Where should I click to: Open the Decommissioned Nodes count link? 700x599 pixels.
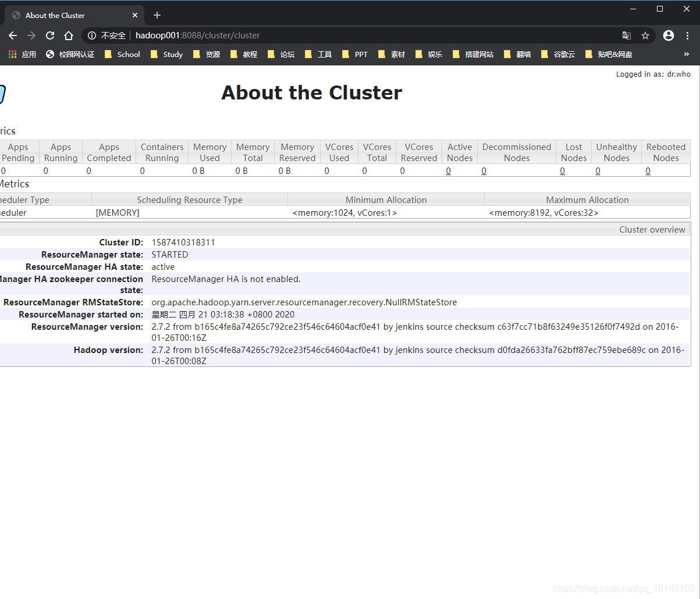(x=484, y=171)
